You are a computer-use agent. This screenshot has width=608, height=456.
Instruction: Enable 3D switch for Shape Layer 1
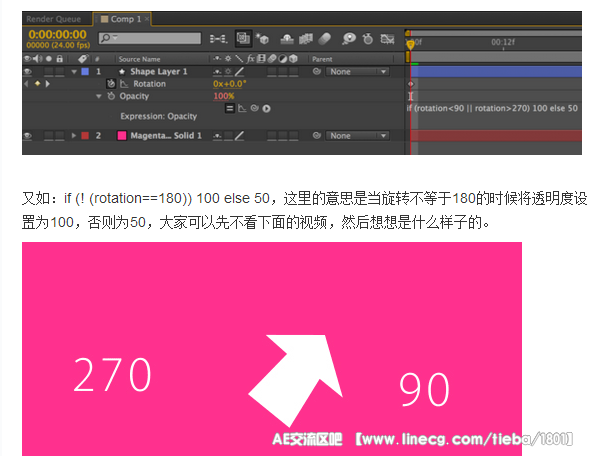coord(294,71)
